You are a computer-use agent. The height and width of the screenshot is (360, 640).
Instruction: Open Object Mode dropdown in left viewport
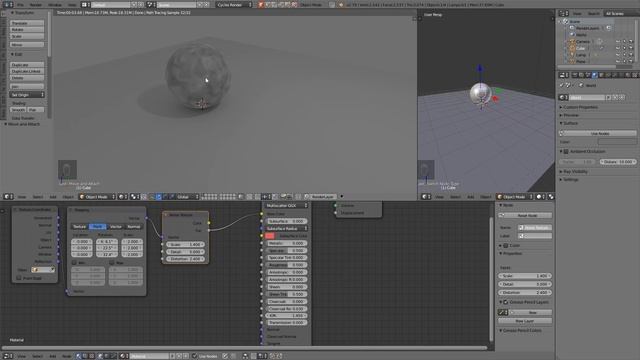[x=97, y=197]
